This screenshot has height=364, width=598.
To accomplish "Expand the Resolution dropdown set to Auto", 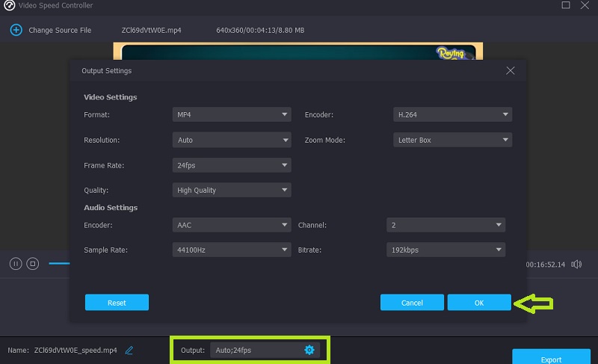I will click(x=232, y=140).
